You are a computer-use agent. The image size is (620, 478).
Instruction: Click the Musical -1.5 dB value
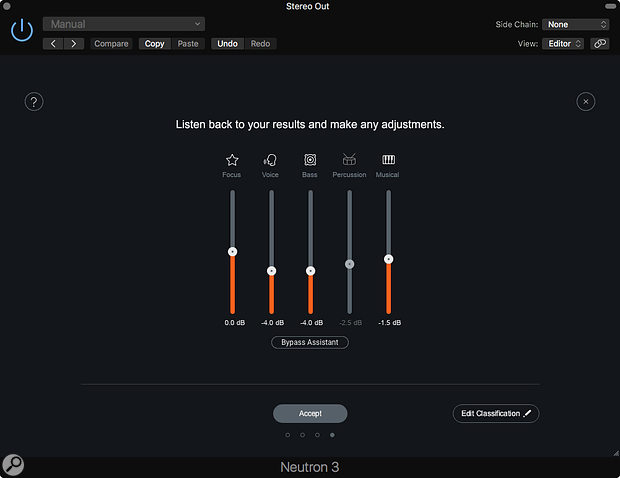pyautogui.click(x=389, y=323)
